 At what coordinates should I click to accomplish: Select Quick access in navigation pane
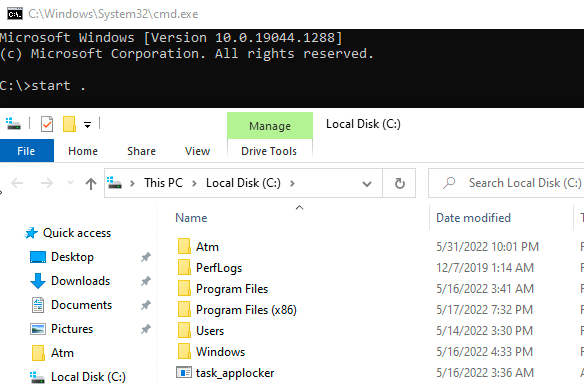tap(68, 233)
